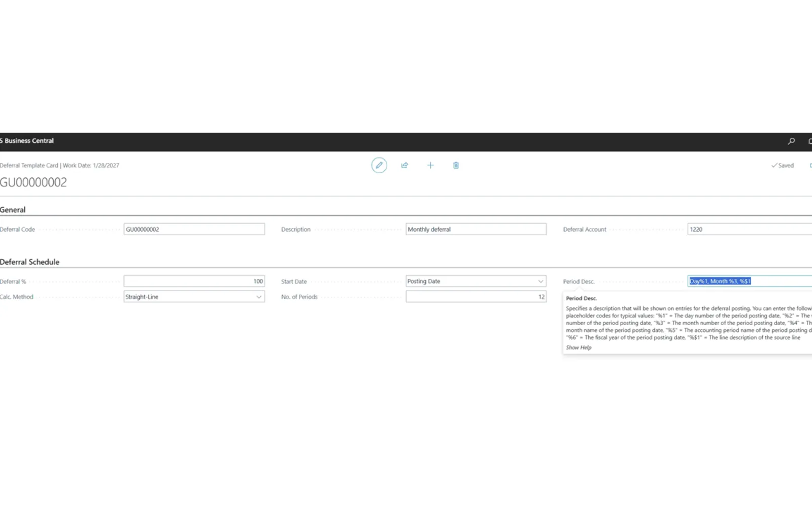
Task: Click the Deferral Code field
Action: 194,229
